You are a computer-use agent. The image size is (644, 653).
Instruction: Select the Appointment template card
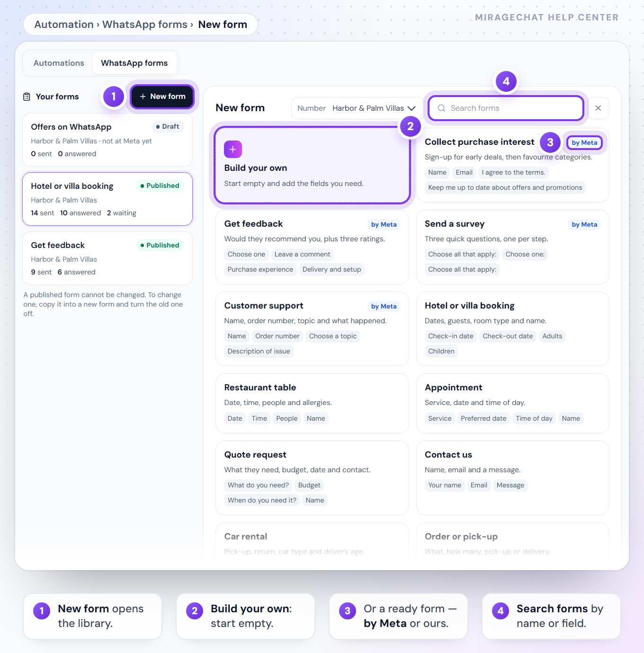[x=513, y=403]
